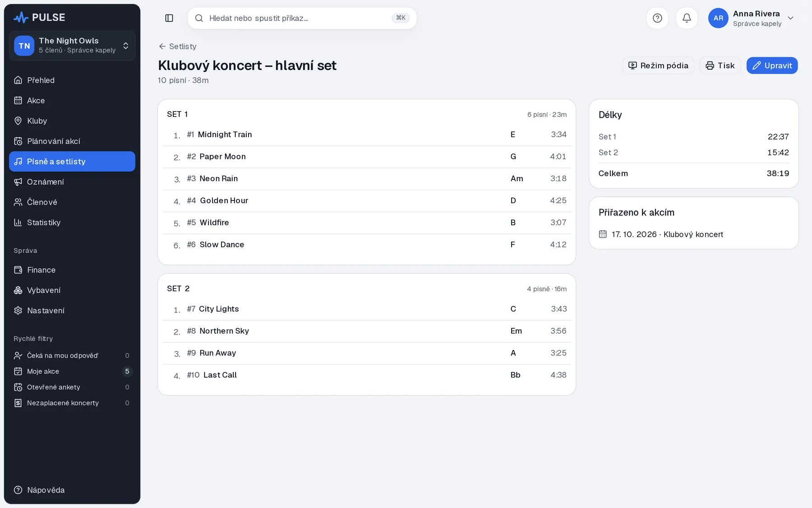Select song Midnight Train

367,135
